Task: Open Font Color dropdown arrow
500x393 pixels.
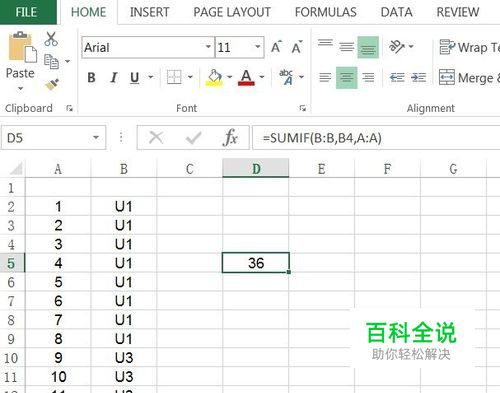Action: click(x=262, y=77)
